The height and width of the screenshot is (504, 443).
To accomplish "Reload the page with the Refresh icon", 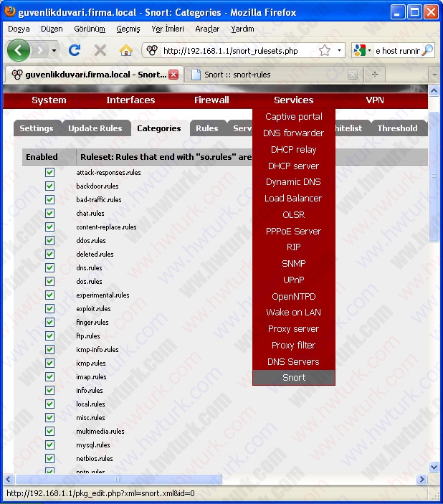I will pyautogui.click(x=75, y=50).
